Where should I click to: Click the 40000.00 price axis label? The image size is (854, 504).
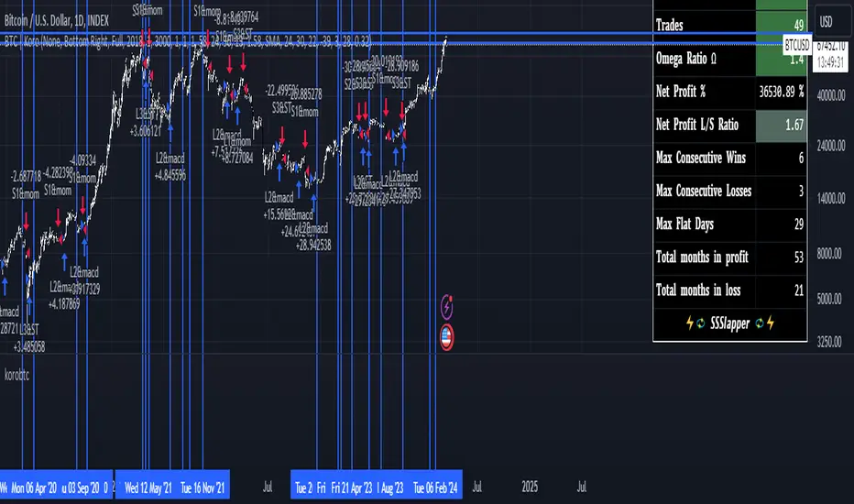tap(831, 95)
